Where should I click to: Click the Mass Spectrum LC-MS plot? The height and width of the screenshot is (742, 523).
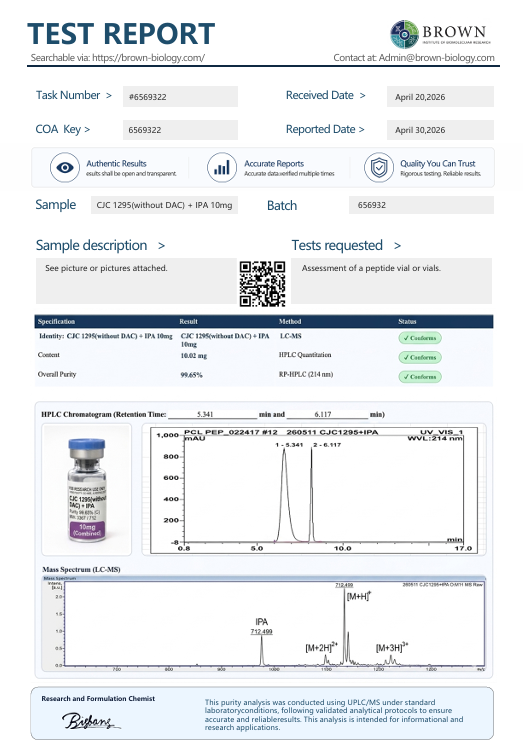click(264, 624)
